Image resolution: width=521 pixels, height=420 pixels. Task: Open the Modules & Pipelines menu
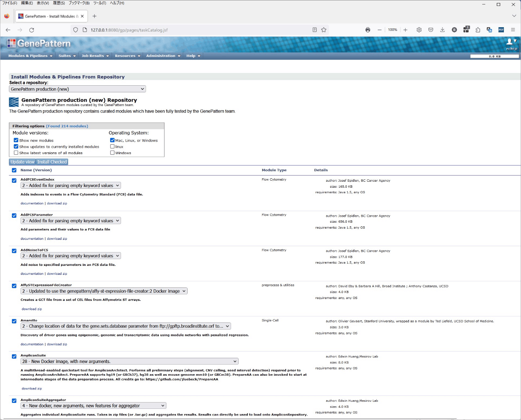[31, 56]
